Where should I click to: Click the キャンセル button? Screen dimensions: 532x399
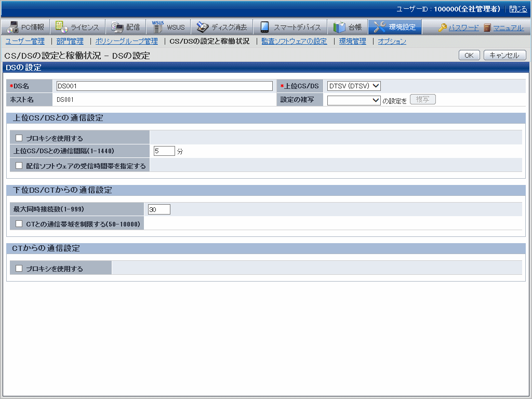click(x=504, y=55)
